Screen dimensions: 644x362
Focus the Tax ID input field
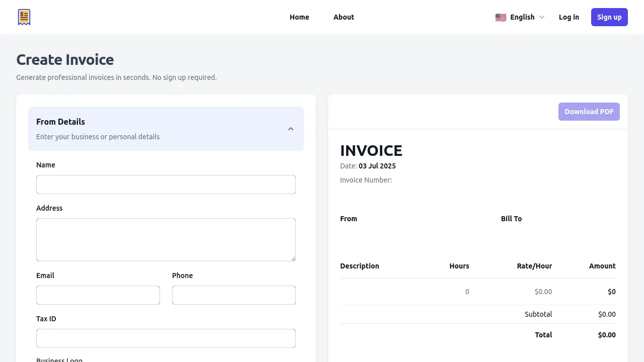click(x=166, y=338)
